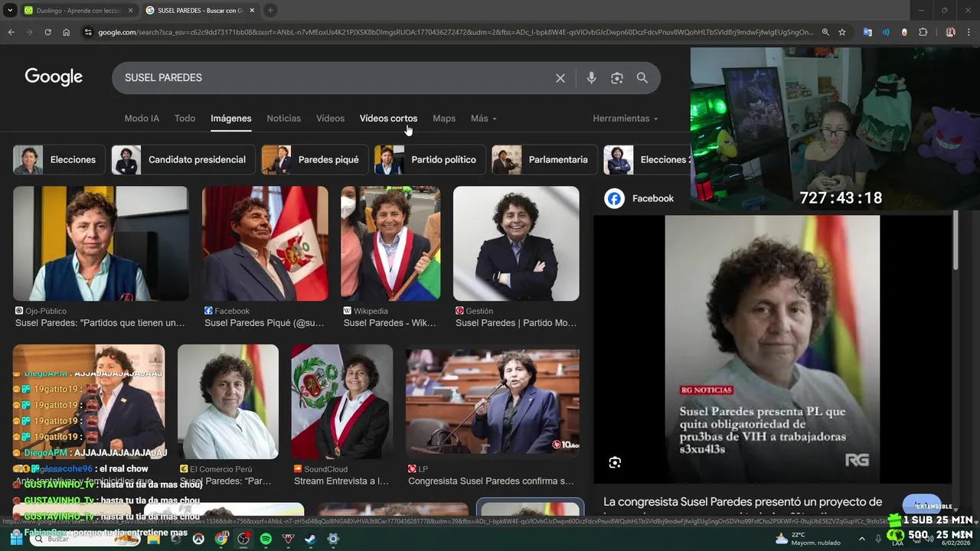980x551 pixels.
Task: Open "Congresista Susel Paredes confirma s..." link
Action: tap(491, 481)
